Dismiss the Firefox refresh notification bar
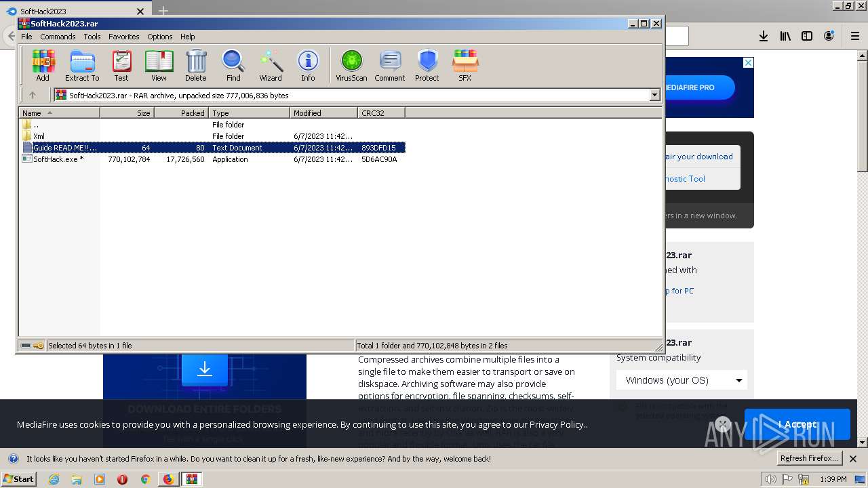Image resolution: width=868 pixels, height=488 pixels. coord(854,459)
